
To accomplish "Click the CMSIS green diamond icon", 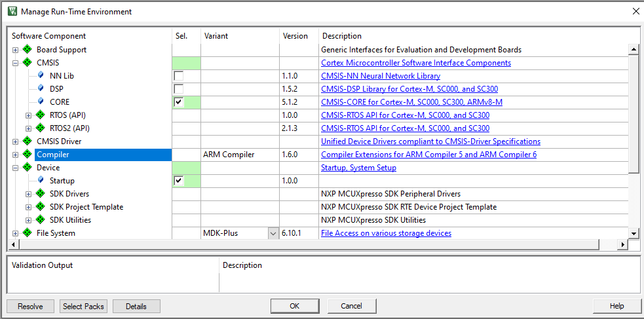I will (27, 63).
